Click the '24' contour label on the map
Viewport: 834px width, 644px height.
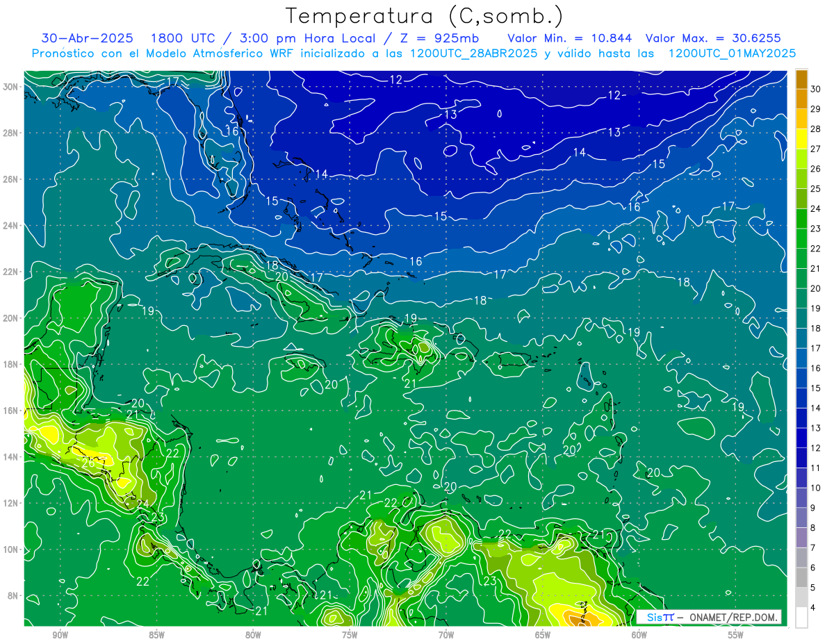[x=142, y=504]
